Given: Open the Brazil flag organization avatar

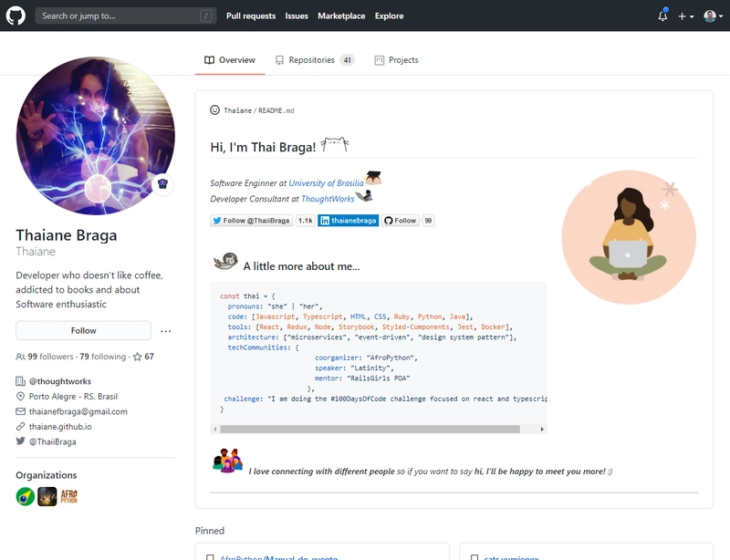Looking at the screenshot, I should (26, 496).
